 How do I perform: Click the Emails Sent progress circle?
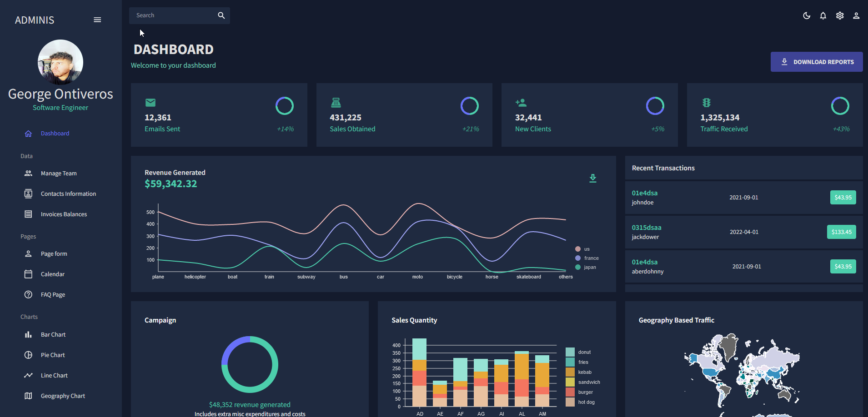[x=285, y=105]
